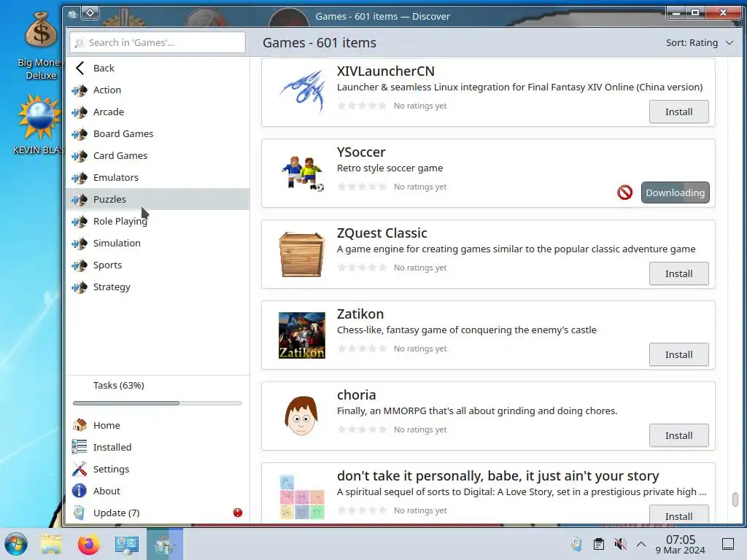Click the ZQuest Classic crate icon

pos(302,254)
